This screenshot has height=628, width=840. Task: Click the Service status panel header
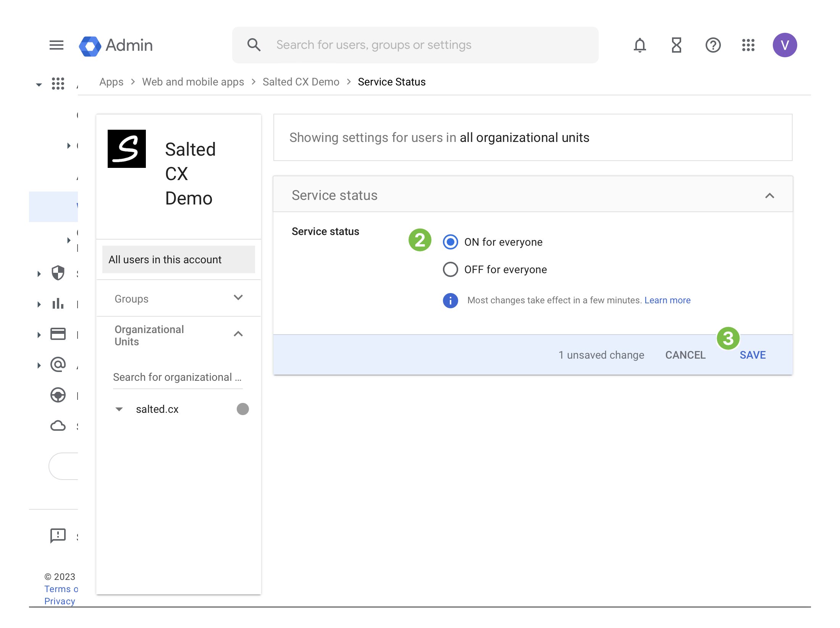tap(533, 195)
